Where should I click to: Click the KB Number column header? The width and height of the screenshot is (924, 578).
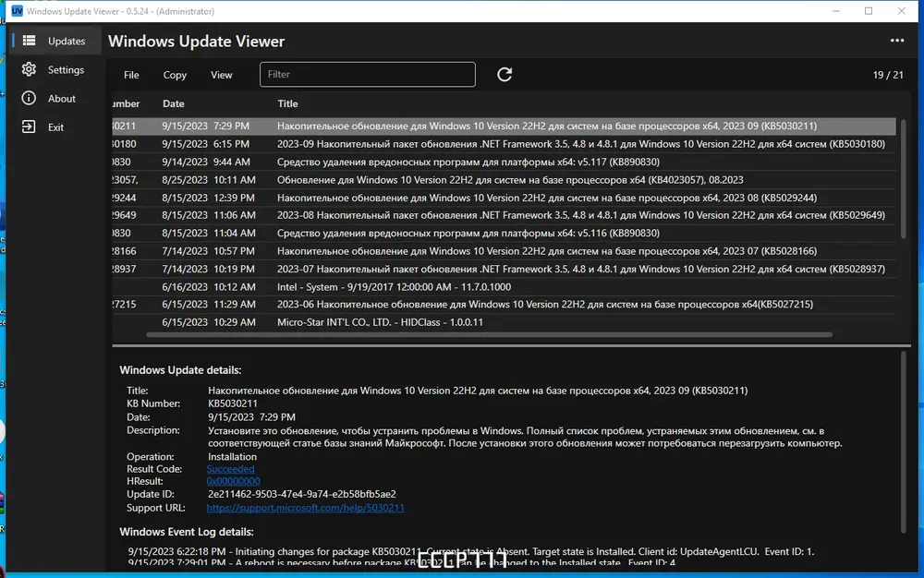pyautogui.click(x=126, y=103)
